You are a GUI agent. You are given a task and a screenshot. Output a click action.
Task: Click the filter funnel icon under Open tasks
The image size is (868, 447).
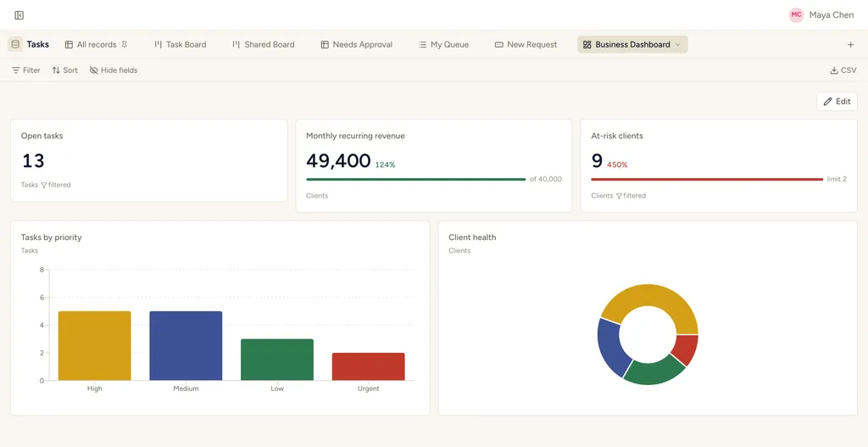tap(44, 185)
